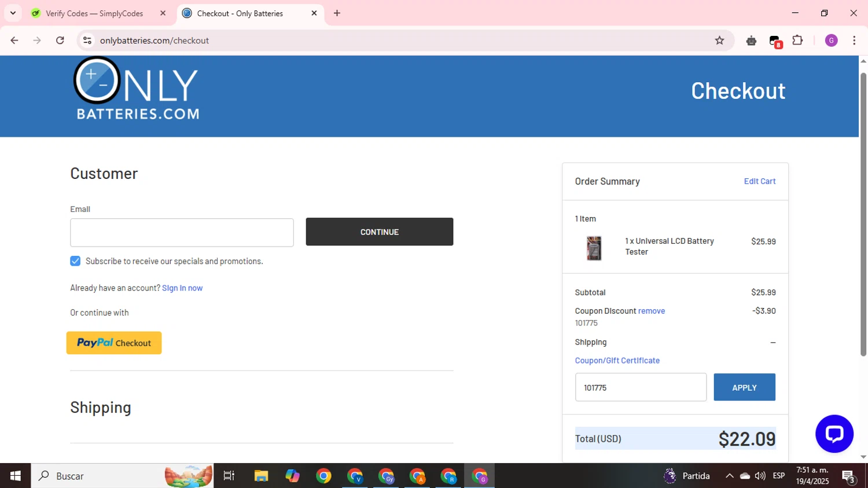The width and height of the screenshot is (868, 488).
Task: Follow the Sign in now link
Action: point(182,288)
